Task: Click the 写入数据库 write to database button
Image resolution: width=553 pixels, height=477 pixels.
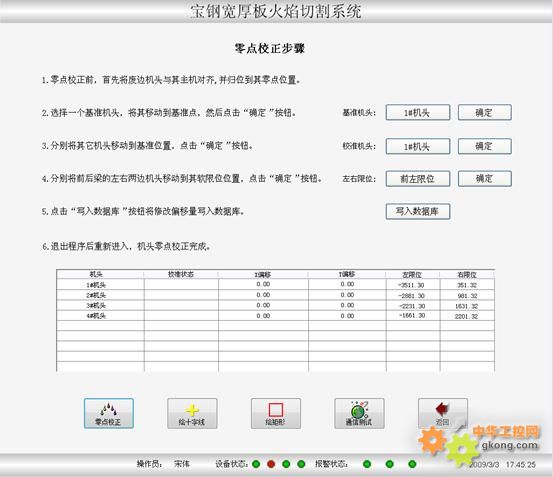Action: [x=418, y=212]
